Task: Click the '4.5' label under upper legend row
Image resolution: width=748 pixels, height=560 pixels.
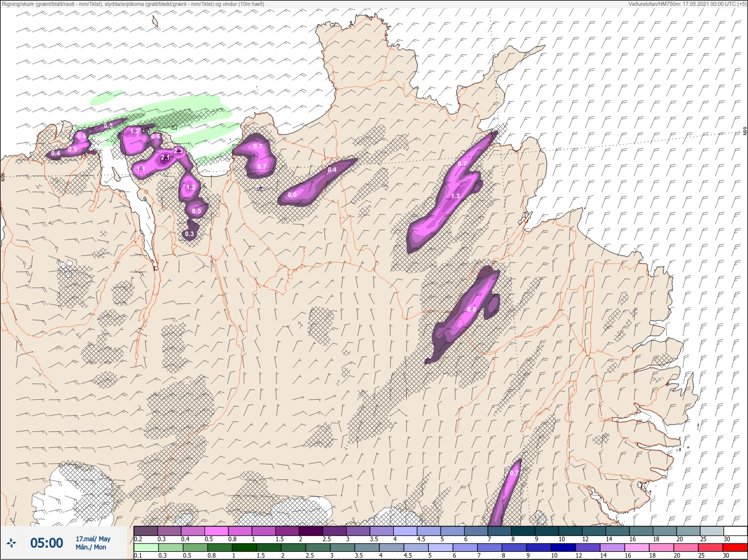Action: tap(421, 539)
